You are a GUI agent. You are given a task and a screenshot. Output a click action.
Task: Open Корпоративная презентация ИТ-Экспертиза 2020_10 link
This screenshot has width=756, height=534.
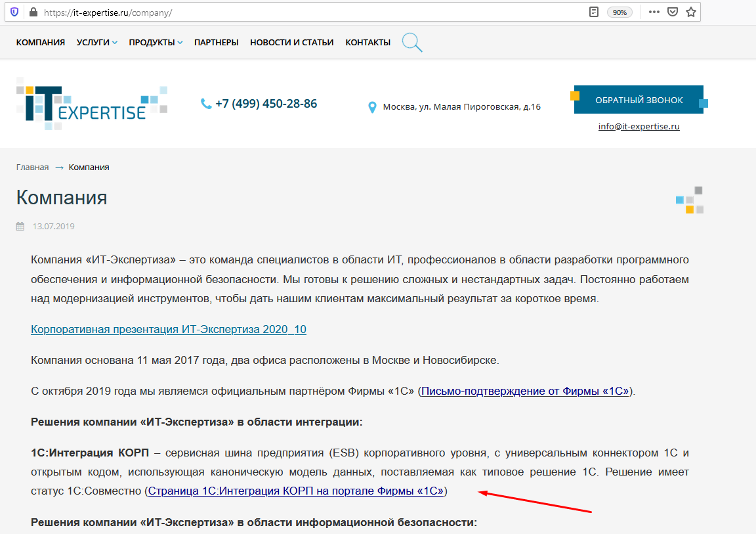pyautogui.click(x=169, y=330)
